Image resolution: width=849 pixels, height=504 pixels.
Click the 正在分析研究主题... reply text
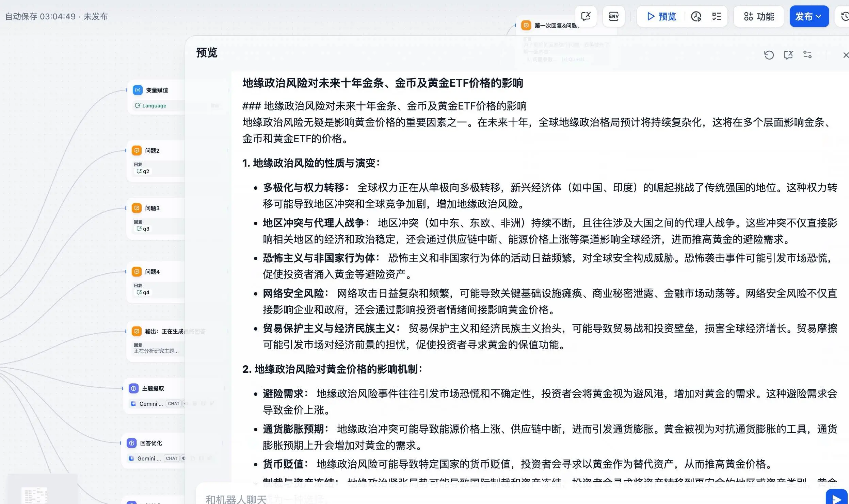pos(156,351)
